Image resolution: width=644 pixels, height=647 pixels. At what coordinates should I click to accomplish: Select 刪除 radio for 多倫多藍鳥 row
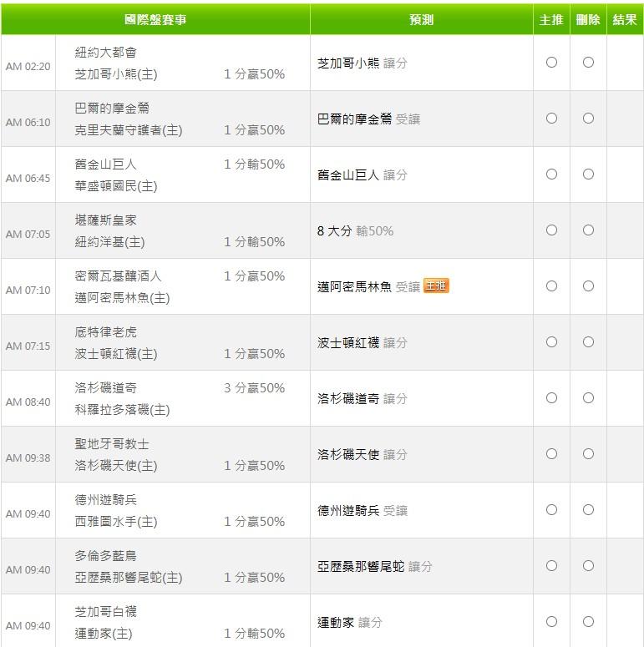point(588,566)
